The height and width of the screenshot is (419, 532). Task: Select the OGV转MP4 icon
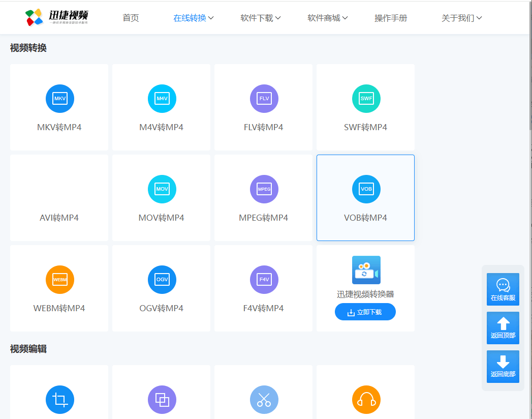pos(162,279)
